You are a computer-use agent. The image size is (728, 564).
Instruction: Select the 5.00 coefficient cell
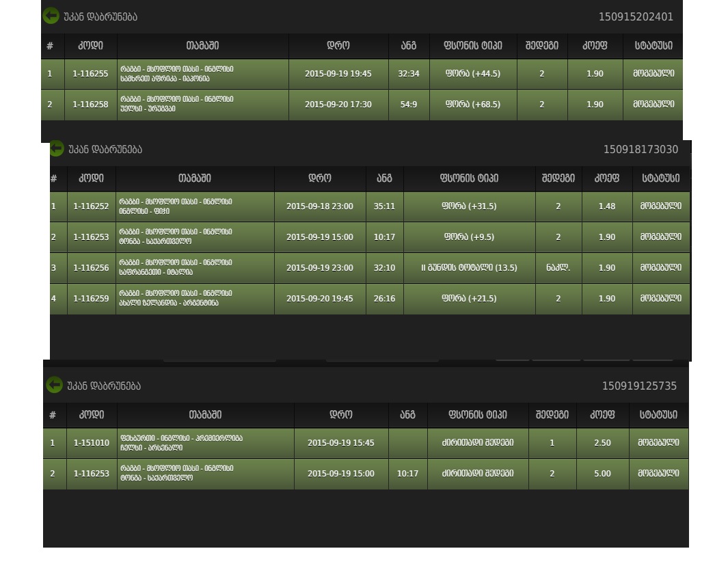[x=602, y=474]
